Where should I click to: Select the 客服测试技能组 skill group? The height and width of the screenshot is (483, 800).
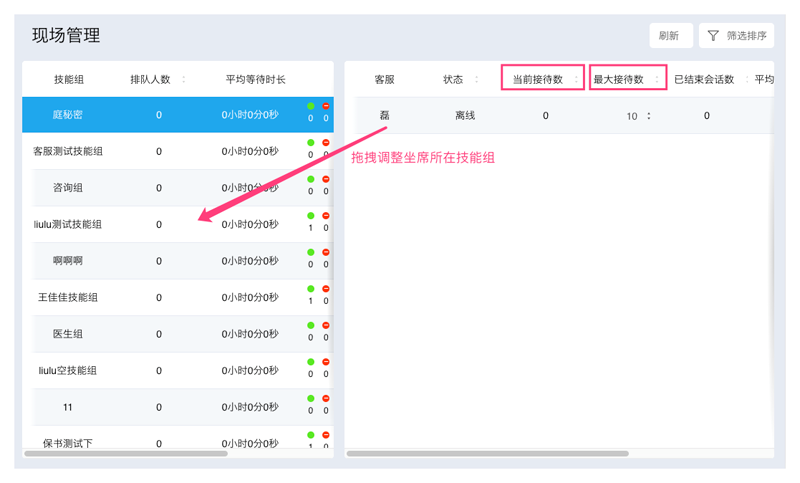pos(68,151)
